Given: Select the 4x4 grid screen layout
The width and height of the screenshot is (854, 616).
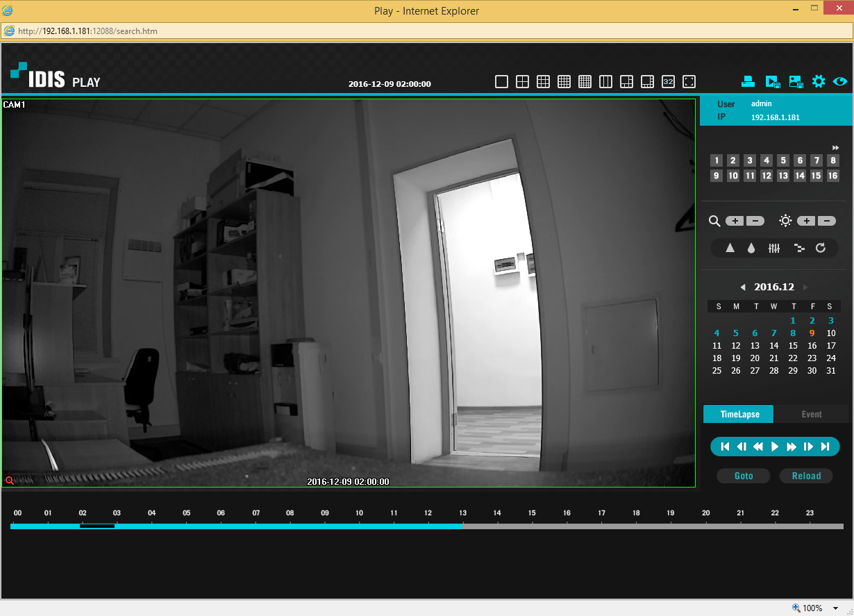Looking at the screenshot, I should [564, 82].
